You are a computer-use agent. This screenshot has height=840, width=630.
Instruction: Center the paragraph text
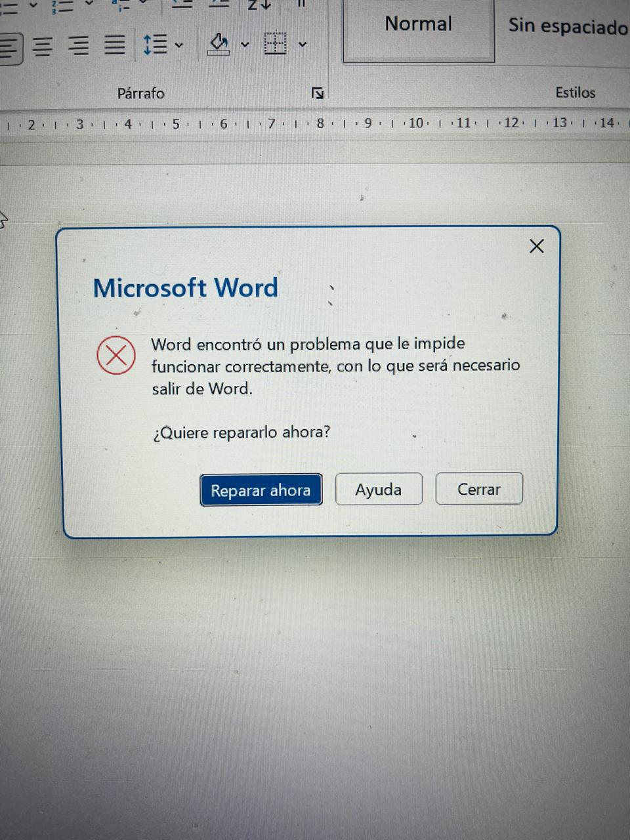point(43,47)
